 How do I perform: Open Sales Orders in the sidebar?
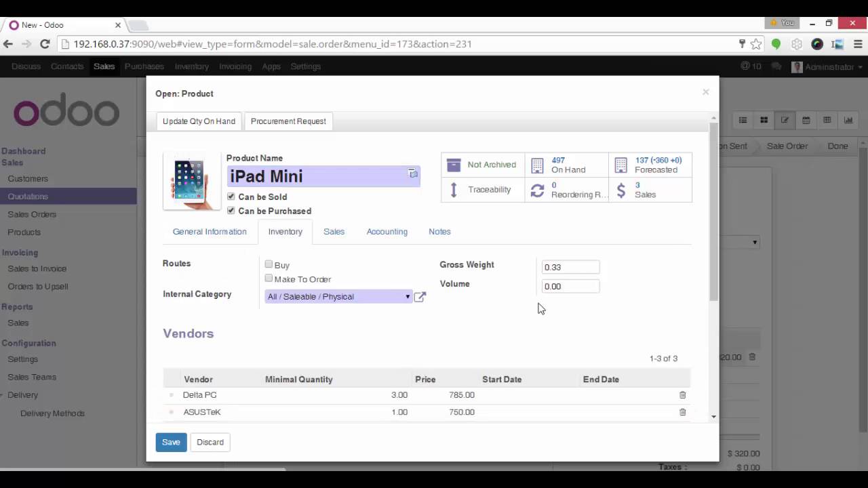pyautogui.click(x=32, y=214)
